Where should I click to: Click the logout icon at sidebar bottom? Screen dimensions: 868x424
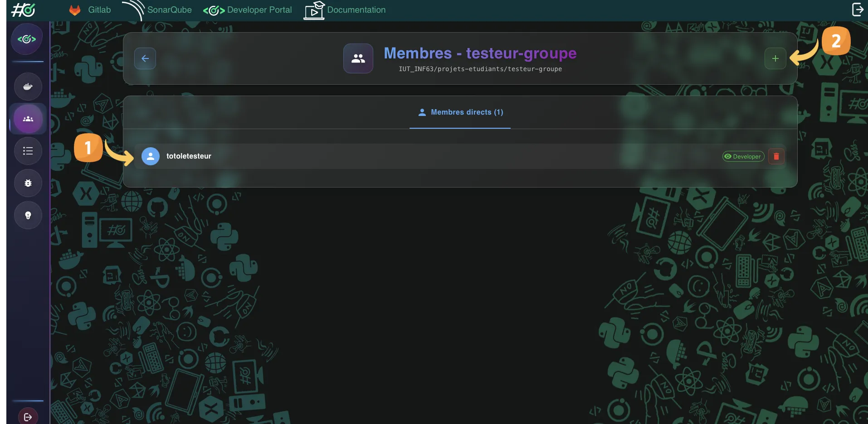[x=28, y=417]
